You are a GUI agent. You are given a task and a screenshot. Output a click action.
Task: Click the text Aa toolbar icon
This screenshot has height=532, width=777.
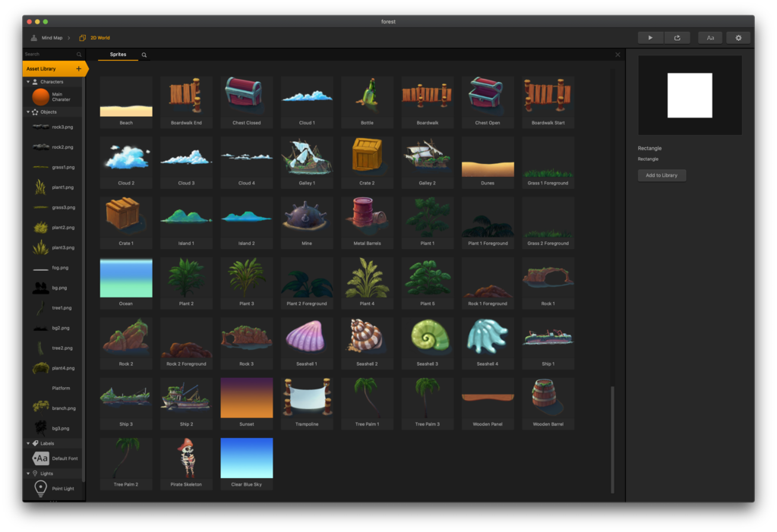pos(709,37)
